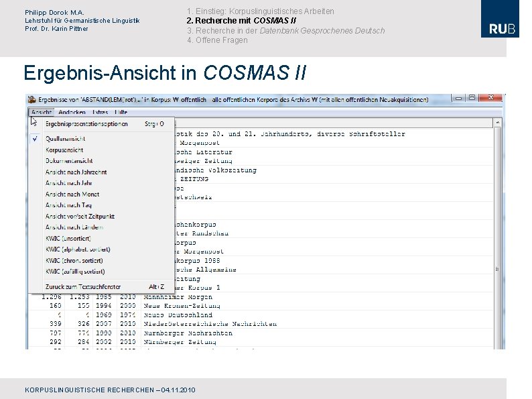Click Zurück zum Textsuchfenster entry

click(x=102, y=286)
